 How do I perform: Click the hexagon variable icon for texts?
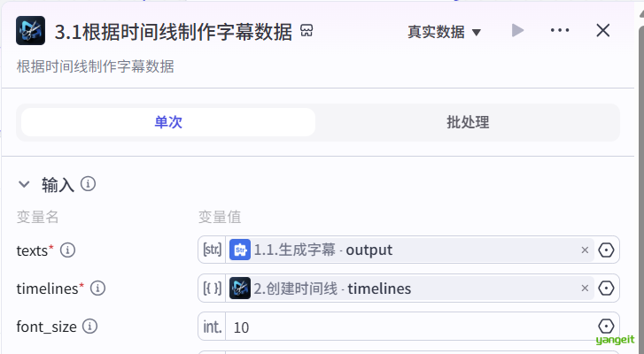[607, 250]
